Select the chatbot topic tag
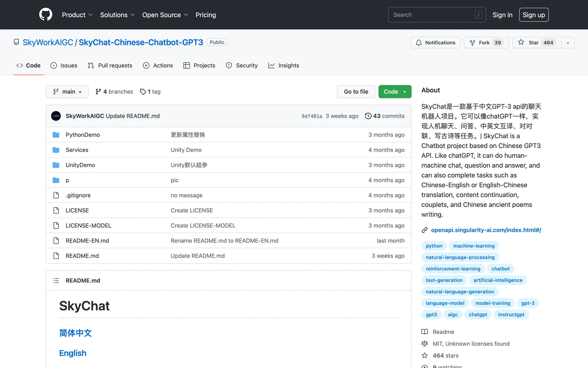The image size is (588, 368). [501, 269]
